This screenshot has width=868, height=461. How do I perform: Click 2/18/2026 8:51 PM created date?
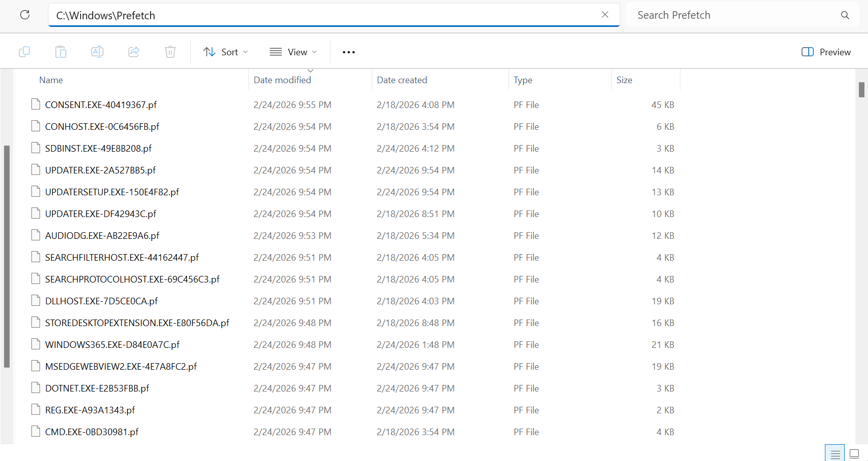point(416,214)
